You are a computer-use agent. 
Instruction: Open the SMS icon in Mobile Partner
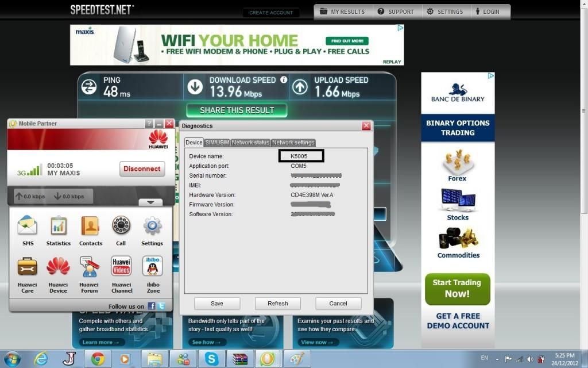coord(28,227)
